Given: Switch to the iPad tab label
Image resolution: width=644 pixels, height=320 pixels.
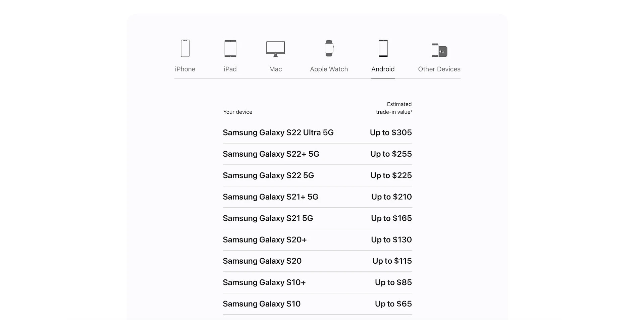Looking at the screenshot, I should [230, 69].
